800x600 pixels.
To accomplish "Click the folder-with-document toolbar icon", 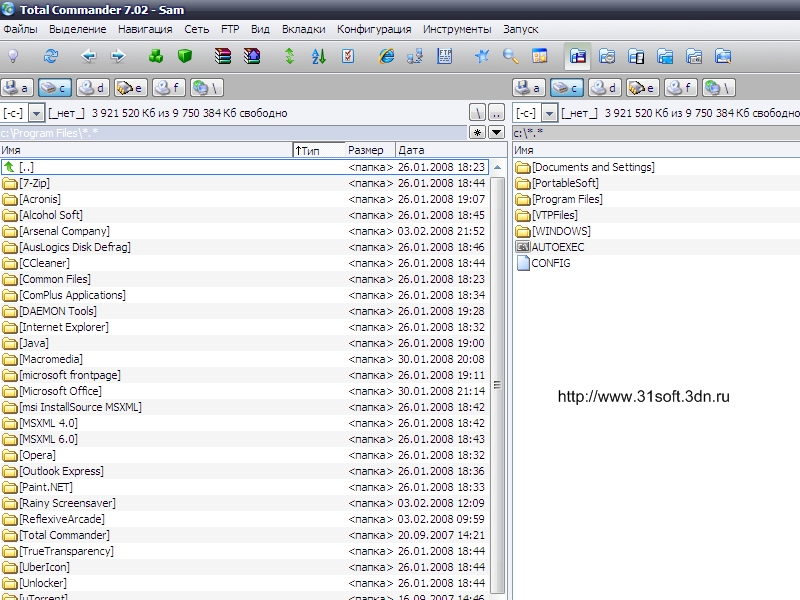I will 694,56.
